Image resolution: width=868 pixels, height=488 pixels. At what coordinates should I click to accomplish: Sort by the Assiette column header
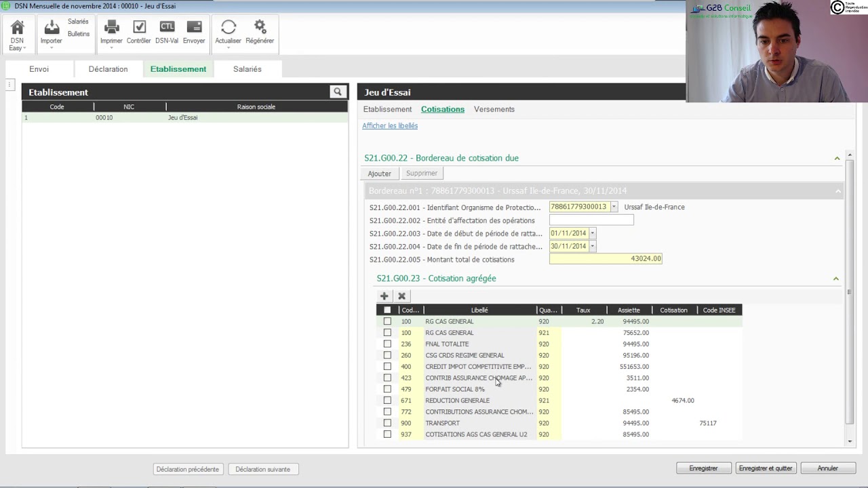pyautogui.click(x=629, y=310)
